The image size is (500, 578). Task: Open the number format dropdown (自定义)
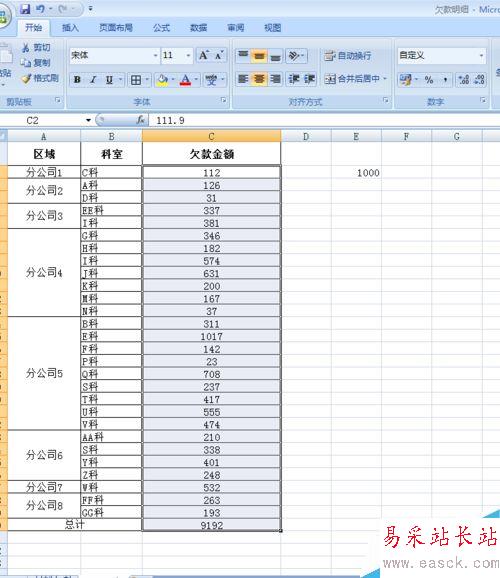pos(481,56)
